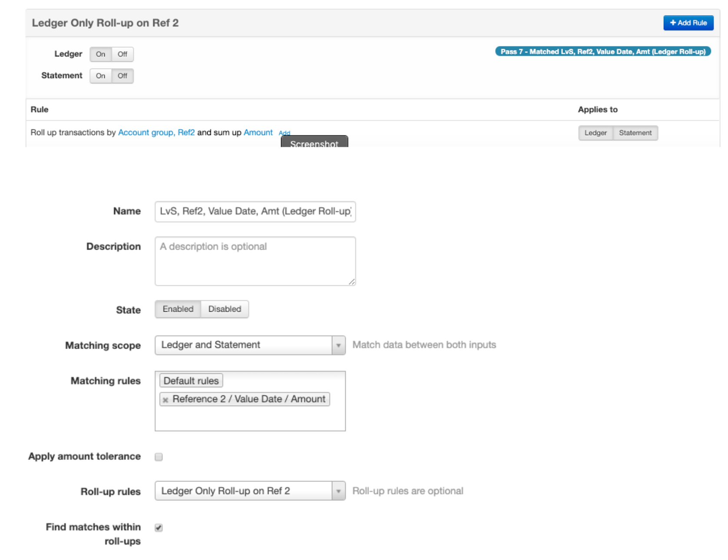The image size is (728, 560).
Task: Click empty area of Matching rules box
Action: (250, 419)
